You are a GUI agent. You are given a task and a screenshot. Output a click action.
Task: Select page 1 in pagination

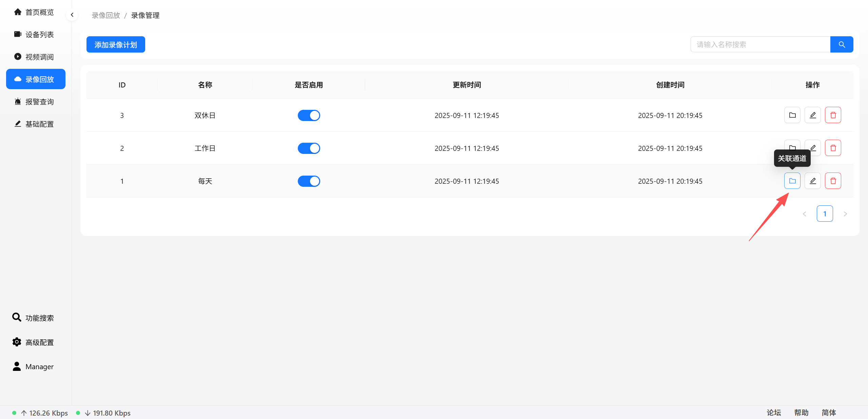[x=825, y=214]
